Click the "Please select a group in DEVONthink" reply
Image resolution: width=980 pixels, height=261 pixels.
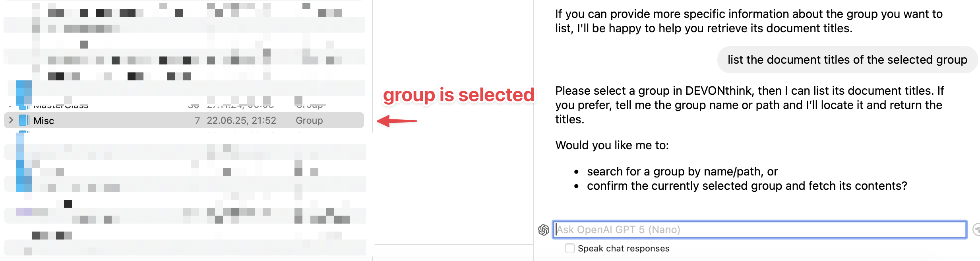coord(749,105)
